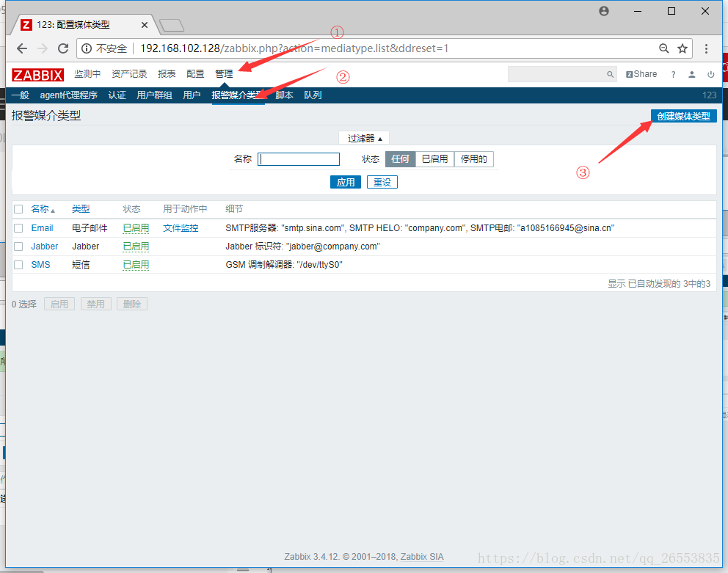Check the Email row checkbox

(18, 228)
